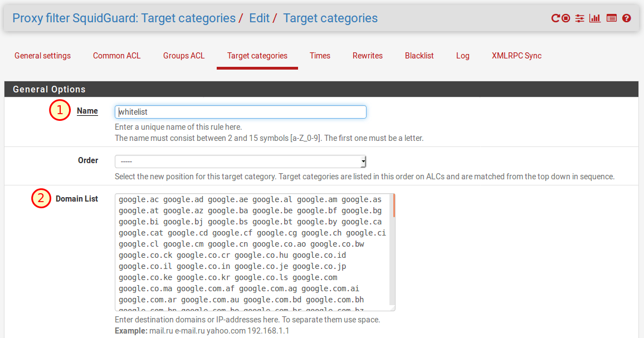Select the Times tab

pos(320,56)
